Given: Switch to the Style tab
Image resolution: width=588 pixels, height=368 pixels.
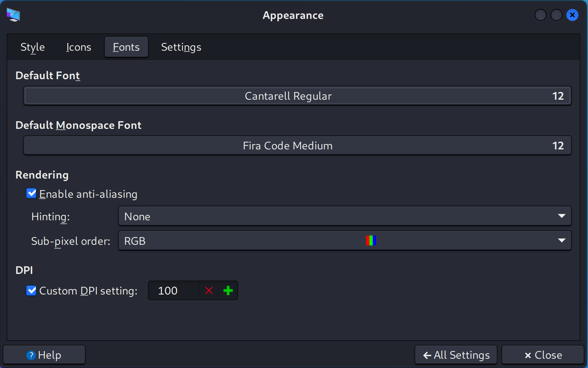Looking at the screenshot, I should tap(33, 47).
